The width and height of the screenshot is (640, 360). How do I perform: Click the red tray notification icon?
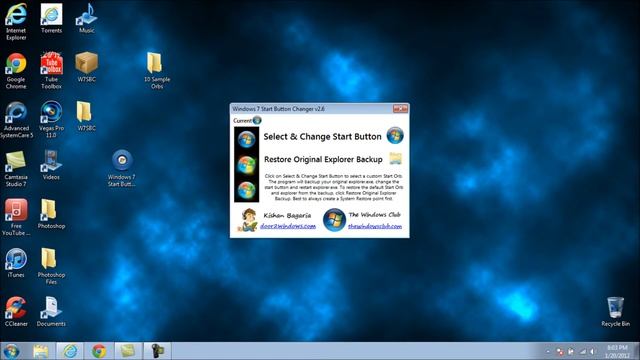click(x=560, y=351)
